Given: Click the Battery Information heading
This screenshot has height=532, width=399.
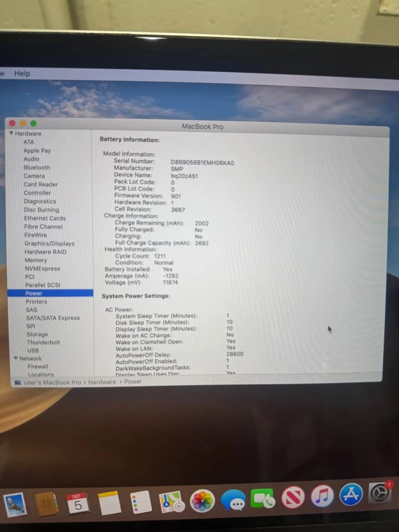Looking at the screenshot, I should tap(130, 140).
